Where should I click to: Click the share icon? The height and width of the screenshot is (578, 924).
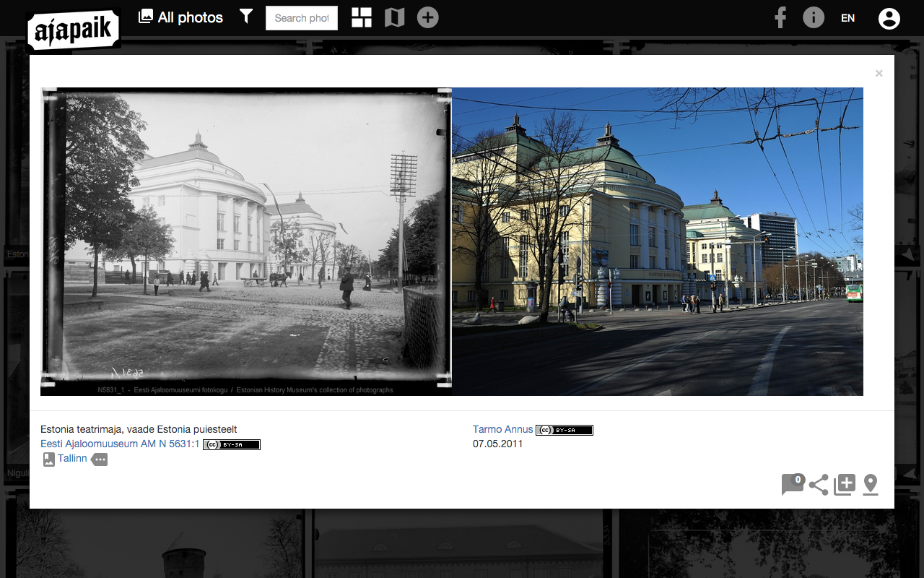(819, 485)
